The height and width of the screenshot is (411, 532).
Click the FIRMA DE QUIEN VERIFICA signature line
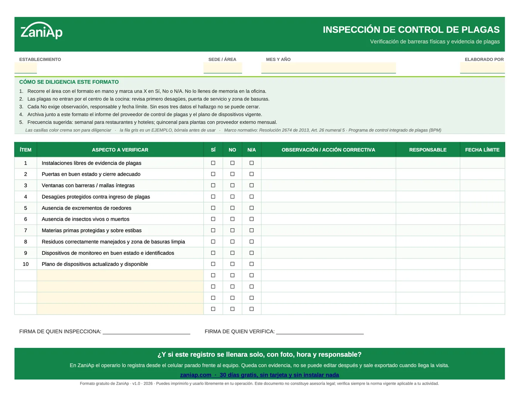320,332
